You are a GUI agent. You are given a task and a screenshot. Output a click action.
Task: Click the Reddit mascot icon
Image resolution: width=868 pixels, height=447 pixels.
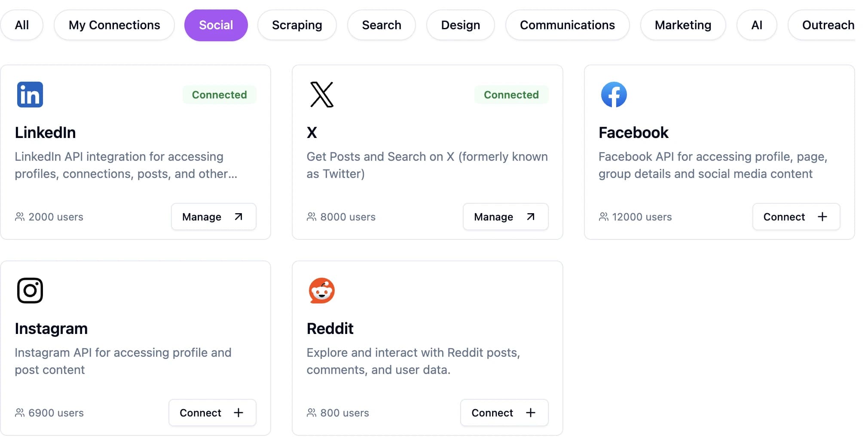(321, 291)
